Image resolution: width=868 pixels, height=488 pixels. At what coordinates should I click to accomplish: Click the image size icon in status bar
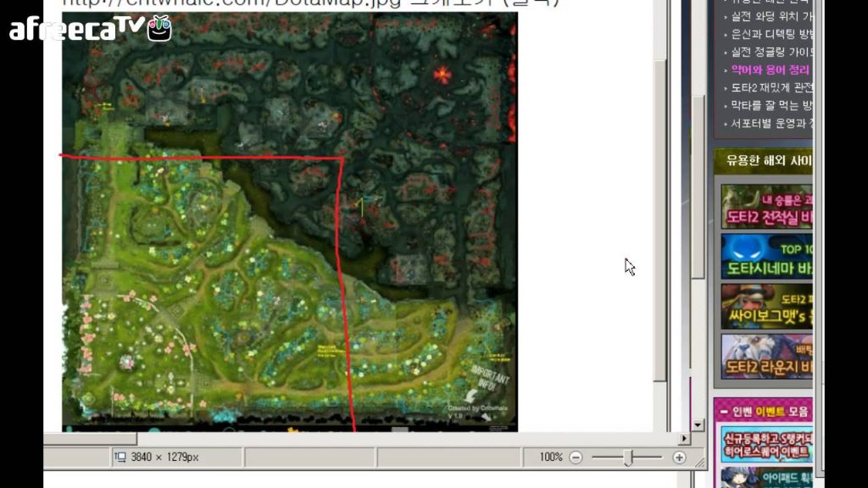(120, 457)
